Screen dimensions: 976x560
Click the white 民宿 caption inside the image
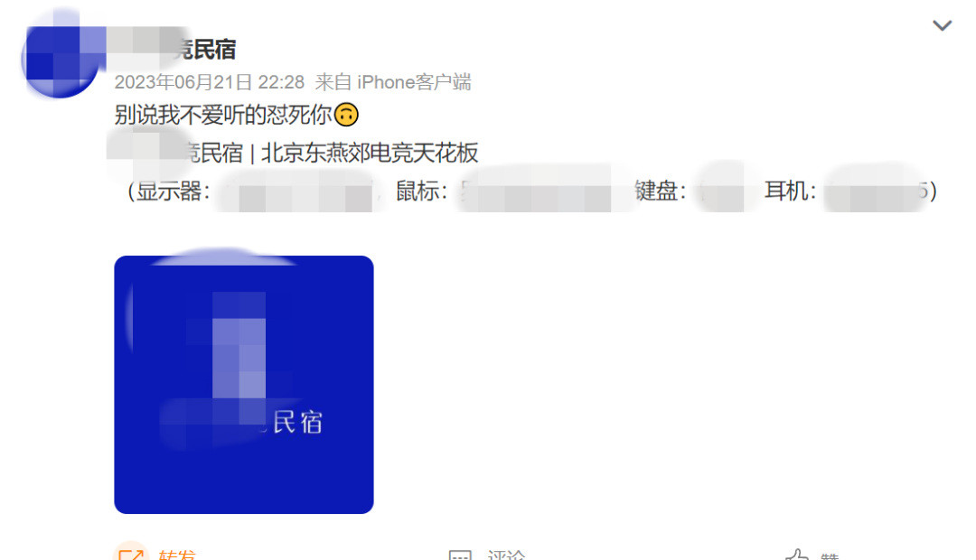297,423
